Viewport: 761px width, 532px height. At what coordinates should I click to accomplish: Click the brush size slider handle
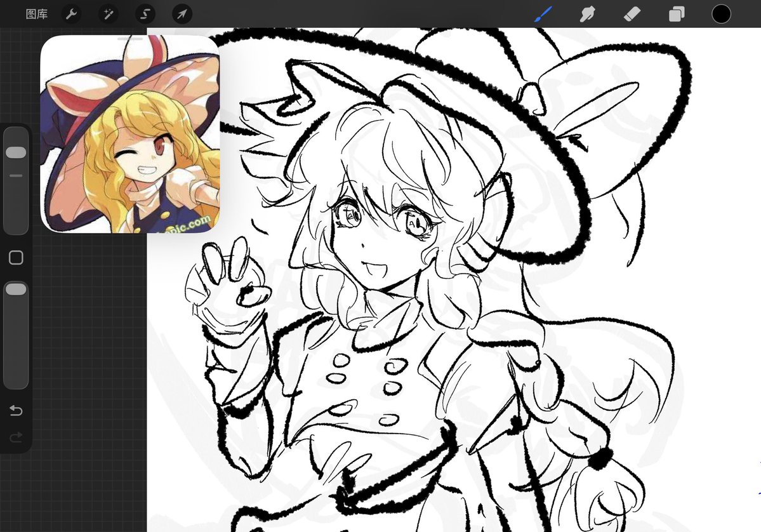(16, 152)
